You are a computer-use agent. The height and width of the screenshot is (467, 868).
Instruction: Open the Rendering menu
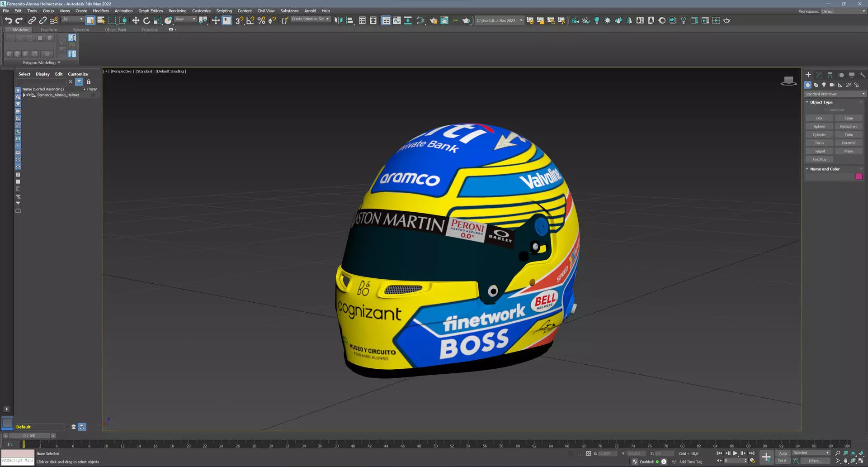pyautogui.click(x=177, y=11)
